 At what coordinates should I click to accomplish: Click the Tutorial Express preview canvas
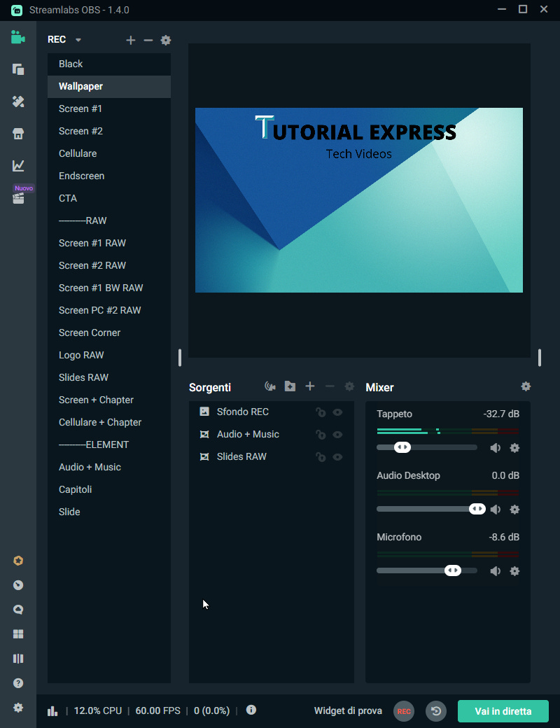point(359,200)
